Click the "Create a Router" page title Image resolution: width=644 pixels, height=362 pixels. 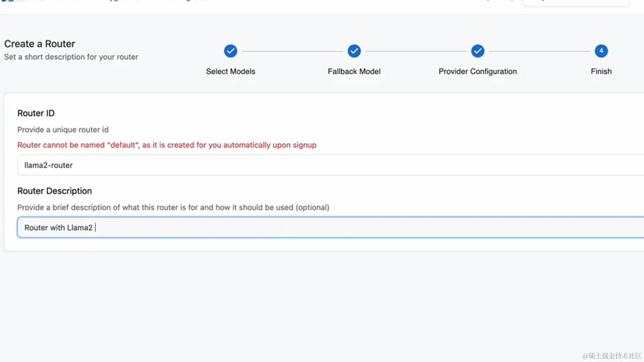pos(40,44)
